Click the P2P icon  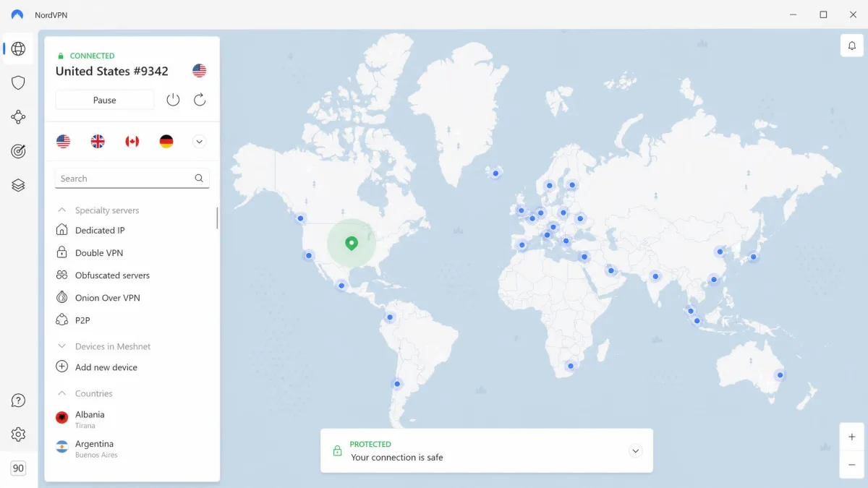[61, 320]
